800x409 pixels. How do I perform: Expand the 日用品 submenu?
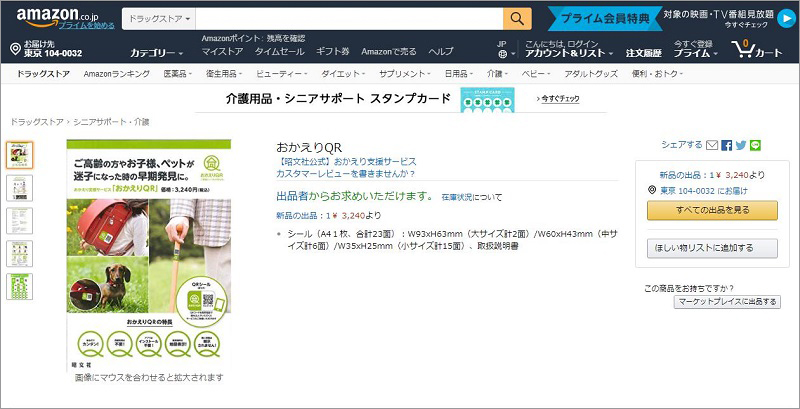coord(459,74)
